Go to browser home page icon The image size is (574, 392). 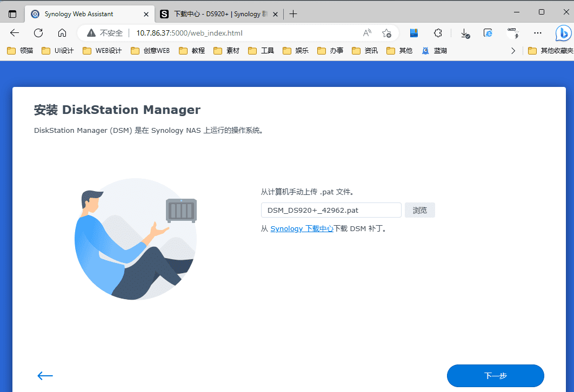coord(62,33)
